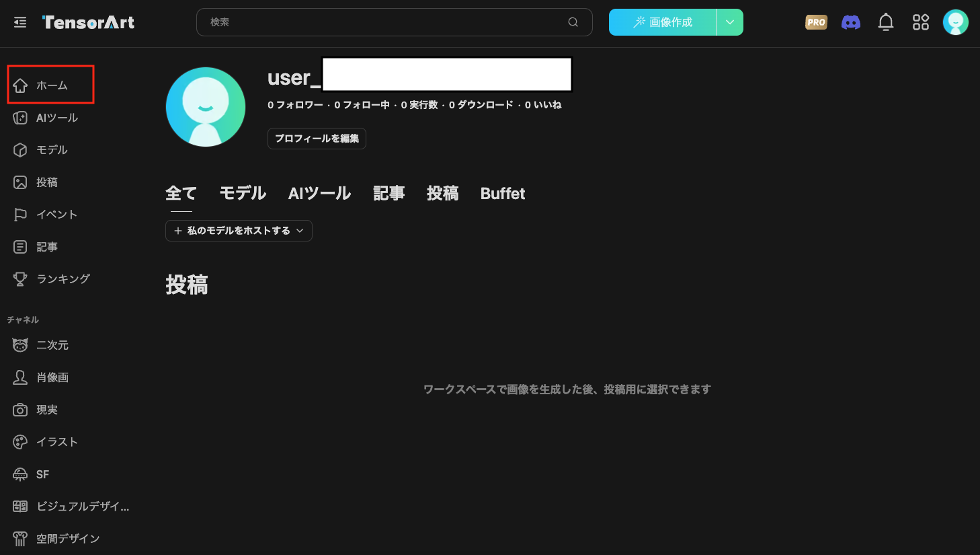Switch to the 投稿 profile tab
The width and height of the screenshot is (980, 555).
[443, 194]
